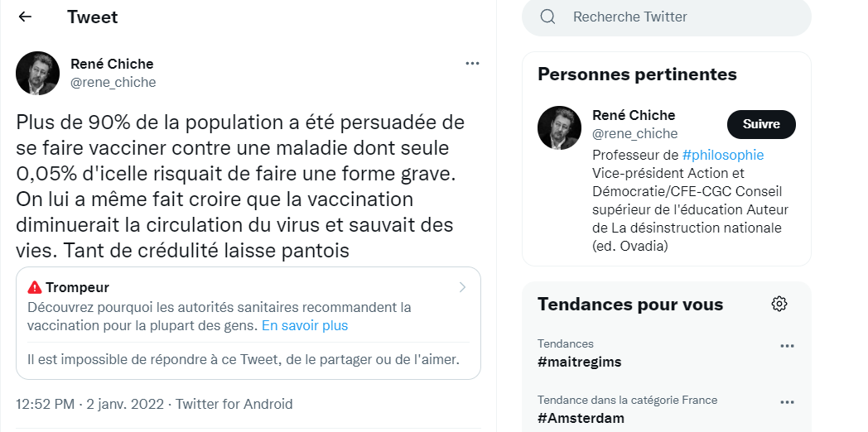Go back using the left arrow icon
This screenshot has height=432, width=868.
pos(25,17)
